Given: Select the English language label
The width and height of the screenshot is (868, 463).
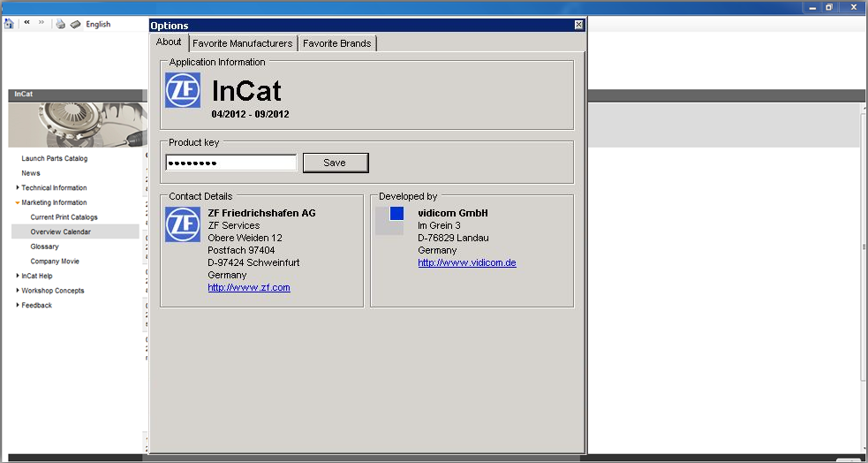Looking at the screenshot, I should click(98, 25).
